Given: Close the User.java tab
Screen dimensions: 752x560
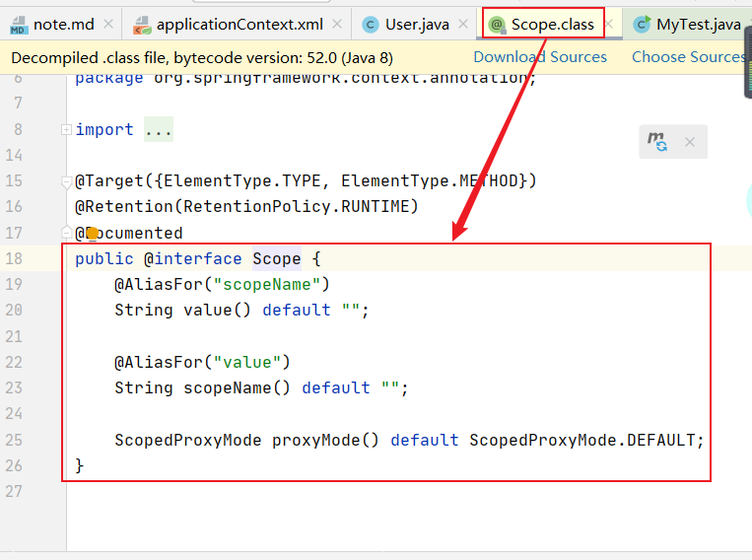Looking at the screenshot, I should (461, 24).
